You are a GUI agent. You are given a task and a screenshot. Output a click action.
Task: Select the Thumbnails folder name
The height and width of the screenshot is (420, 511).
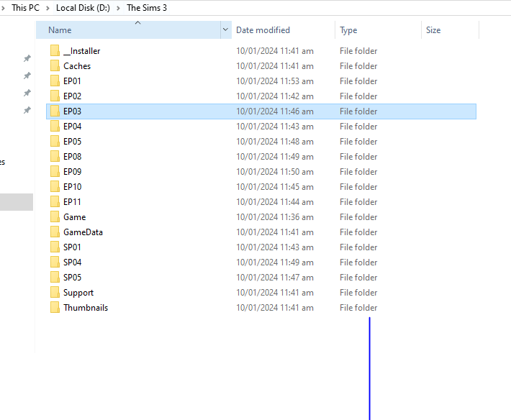pos(86,308)
